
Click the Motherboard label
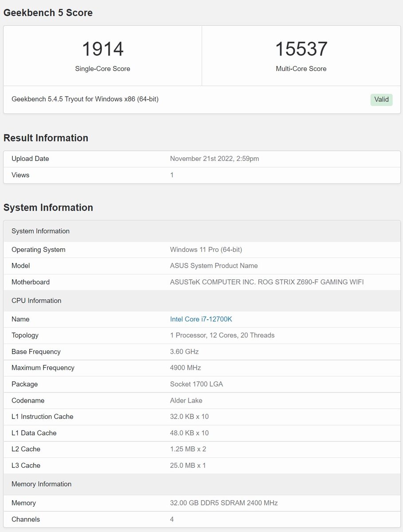coord(31,282)
